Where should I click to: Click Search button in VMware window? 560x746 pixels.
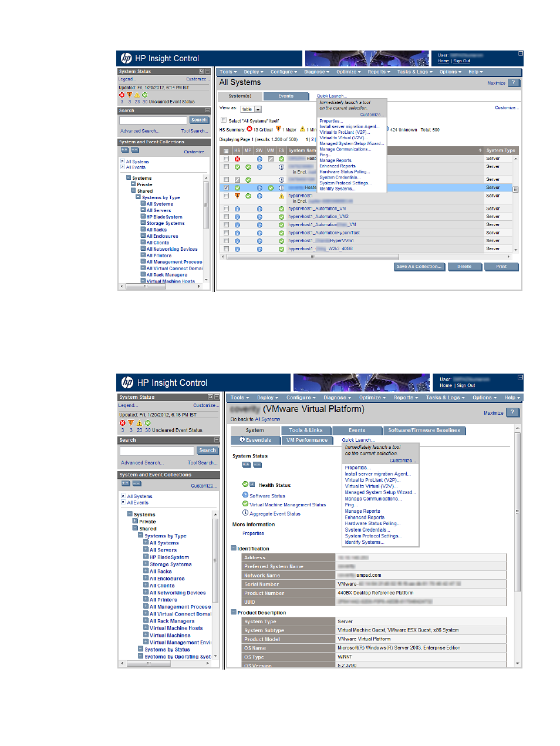click(x=207, y=451)
